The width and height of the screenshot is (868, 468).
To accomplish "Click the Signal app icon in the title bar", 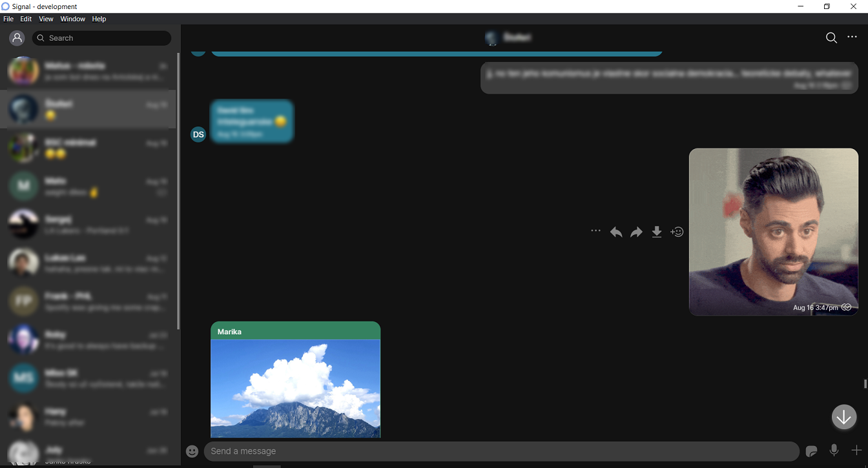I will click(x=6, y=6).
